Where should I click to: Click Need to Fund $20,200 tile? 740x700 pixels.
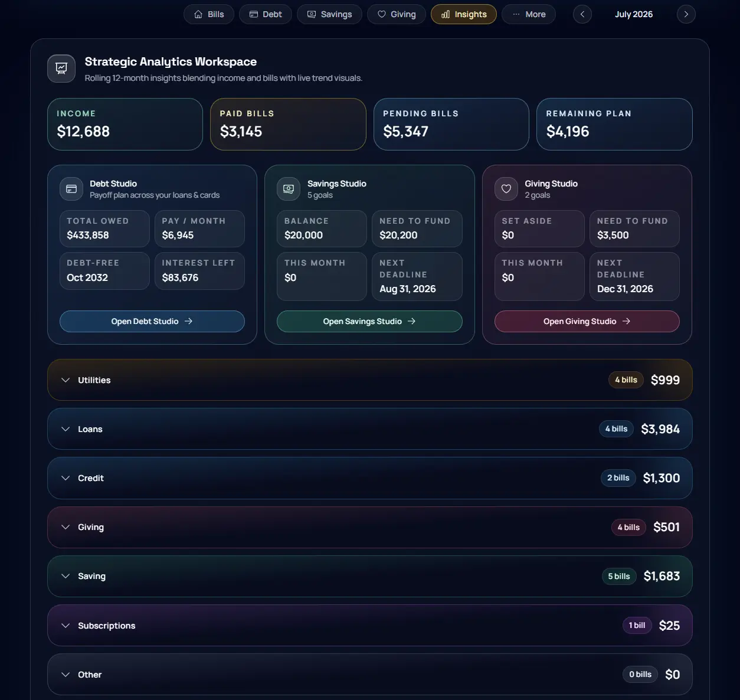(417, 228)
